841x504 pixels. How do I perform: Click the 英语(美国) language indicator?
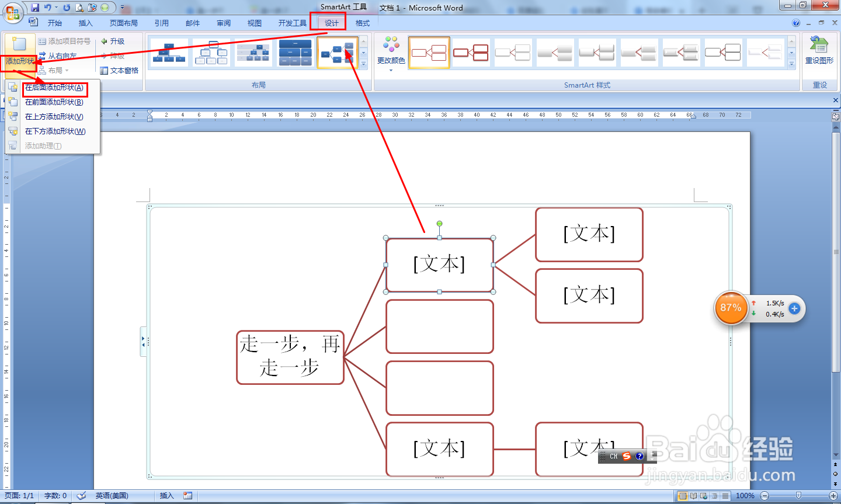coord(112,496)
